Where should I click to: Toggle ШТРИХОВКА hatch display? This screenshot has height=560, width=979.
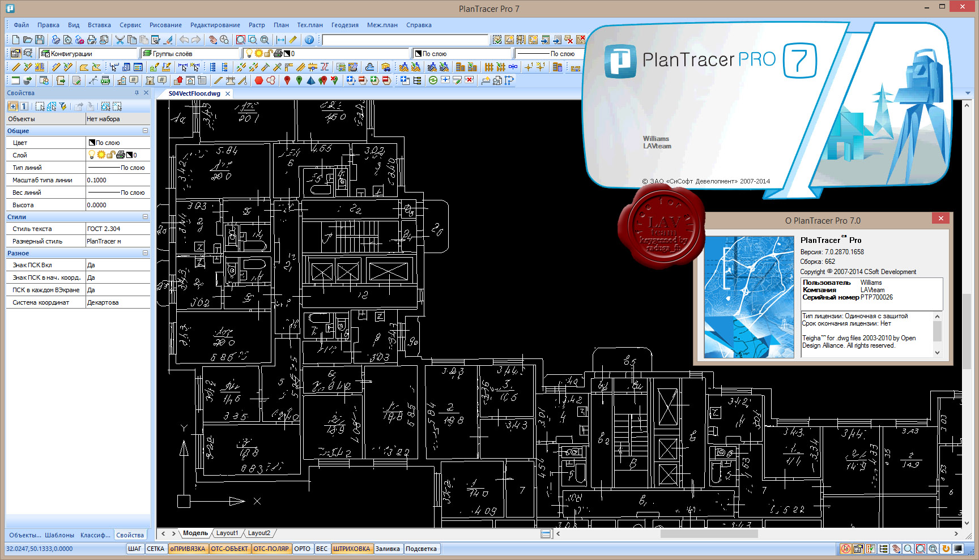tap(351, 549)
